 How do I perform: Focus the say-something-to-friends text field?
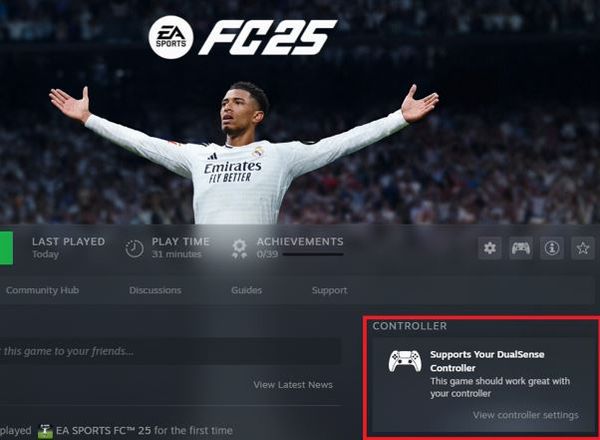tap(170, 351)
